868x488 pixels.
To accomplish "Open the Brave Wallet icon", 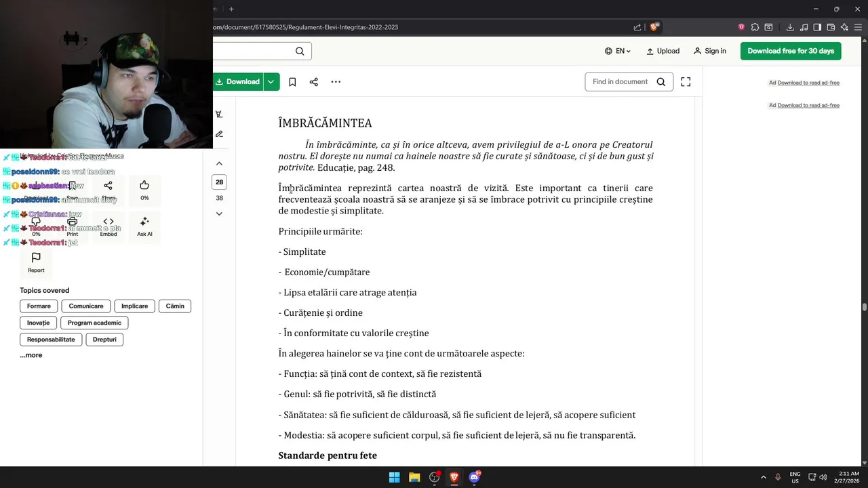I will 831,27.
